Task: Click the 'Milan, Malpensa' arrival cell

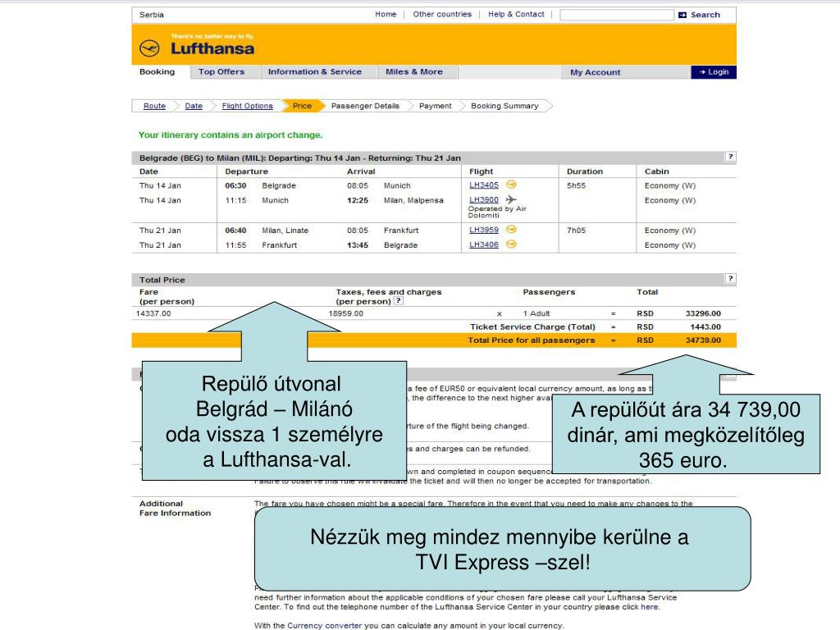Action: (413, 200)
